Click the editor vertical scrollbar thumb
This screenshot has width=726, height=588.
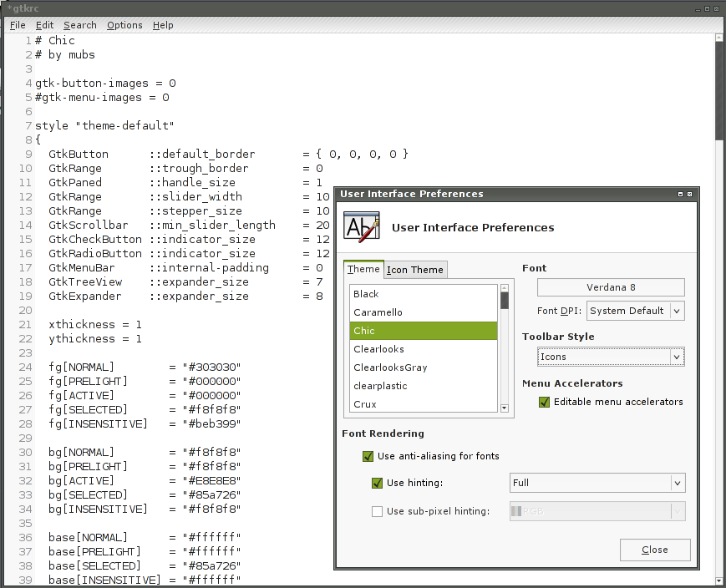point(719,92)
